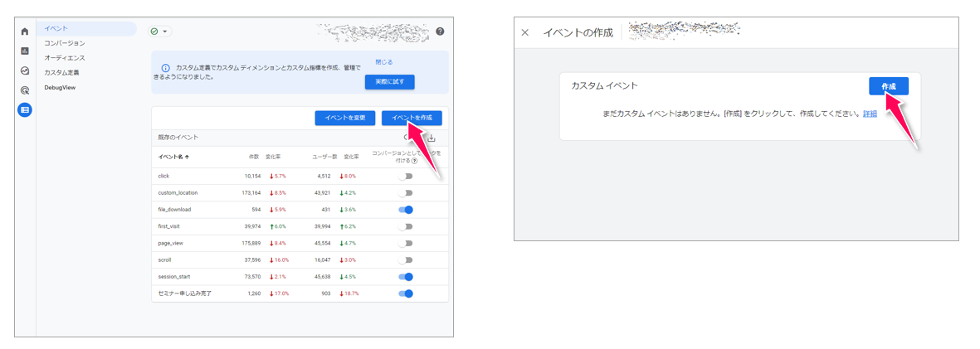This screenshot has width=980, height=349.
Task: Select the highlighted Configure icon in sidebar
Action: (x=25, y=109)
